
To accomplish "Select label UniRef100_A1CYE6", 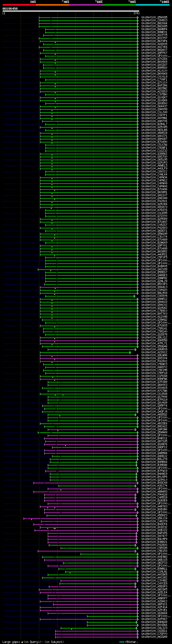I will coord(154,47).
